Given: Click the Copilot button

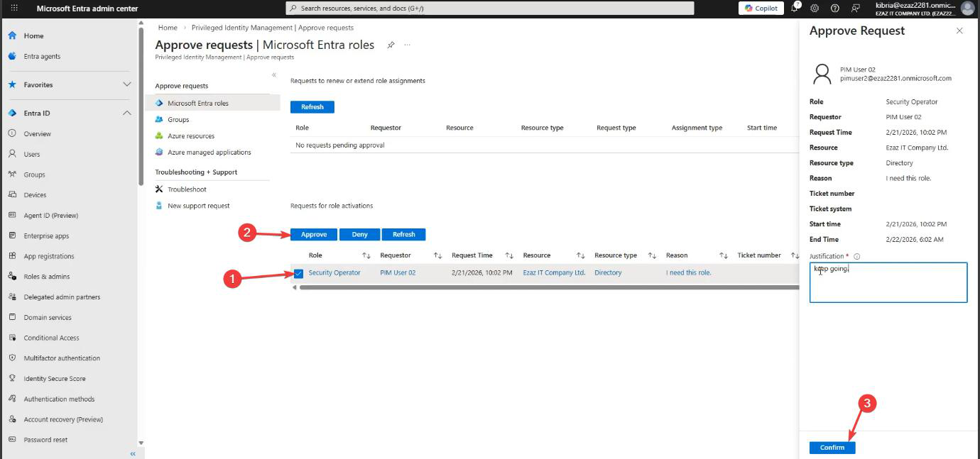Looking at the screenshot, I should [x=761, y=9].
